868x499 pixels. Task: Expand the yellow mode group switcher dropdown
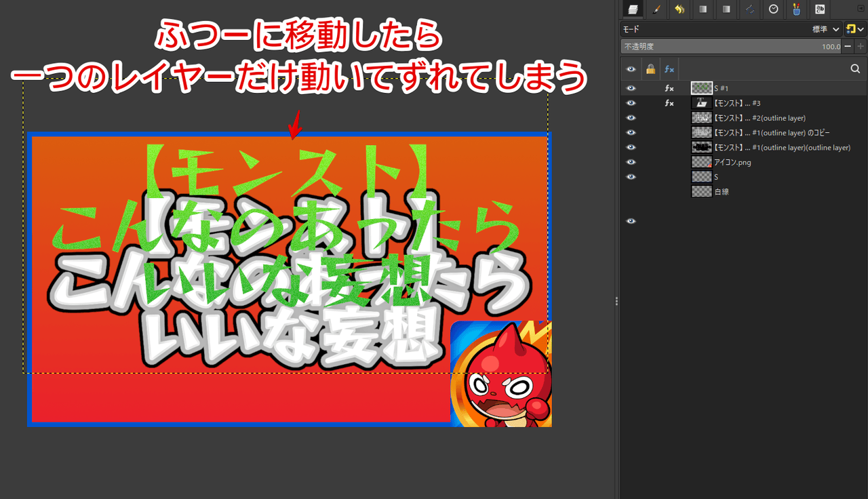[x=854, y=30]
